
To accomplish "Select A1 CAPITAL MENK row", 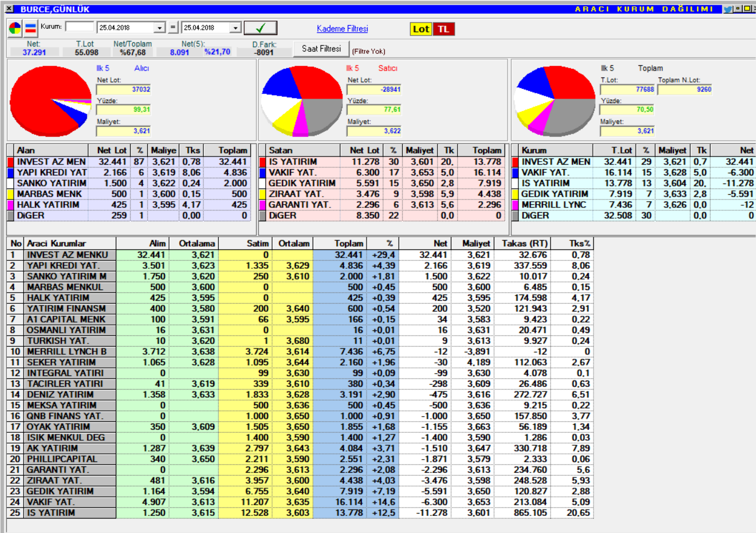I will click(x=300, y=319).
